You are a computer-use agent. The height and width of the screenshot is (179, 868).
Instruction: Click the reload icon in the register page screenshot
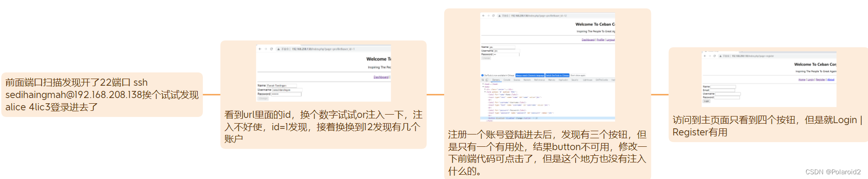[x=714, y=56]
